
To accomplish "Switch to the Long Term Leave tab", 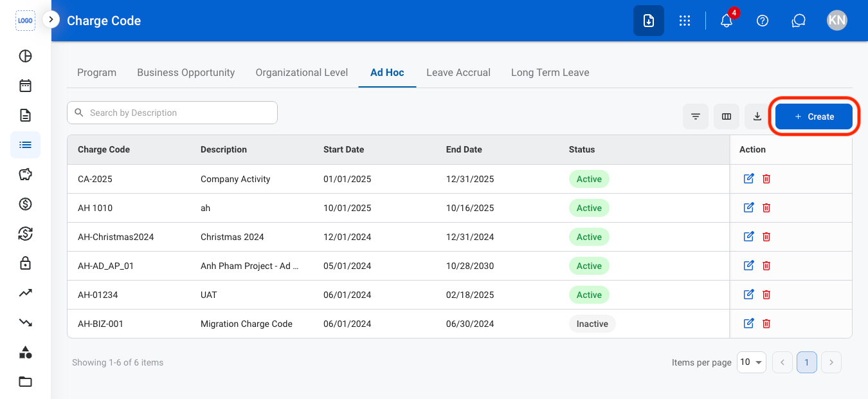I will pos(550,73).
